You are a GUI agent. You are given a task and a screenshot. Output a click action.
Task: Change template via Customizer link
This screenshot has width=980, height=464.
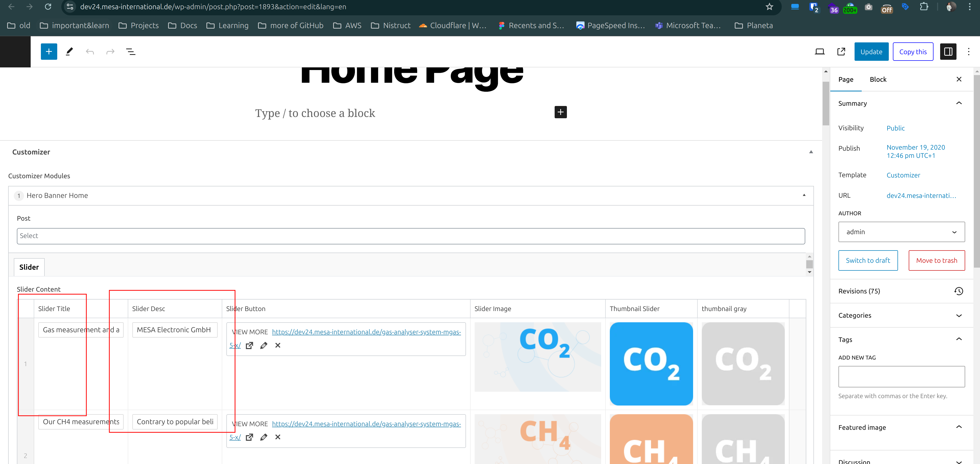[903, 175]
